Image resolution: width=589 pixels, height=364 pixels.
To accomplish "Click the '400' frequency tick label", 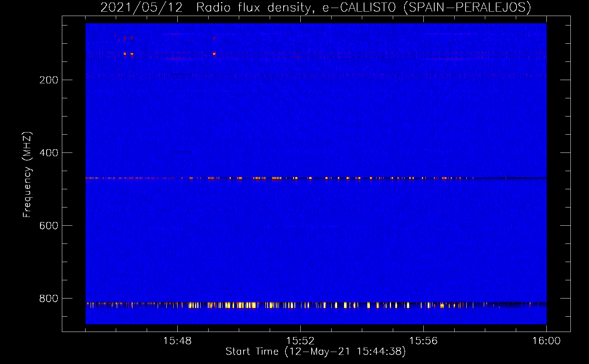I will [x=49, y=153].
